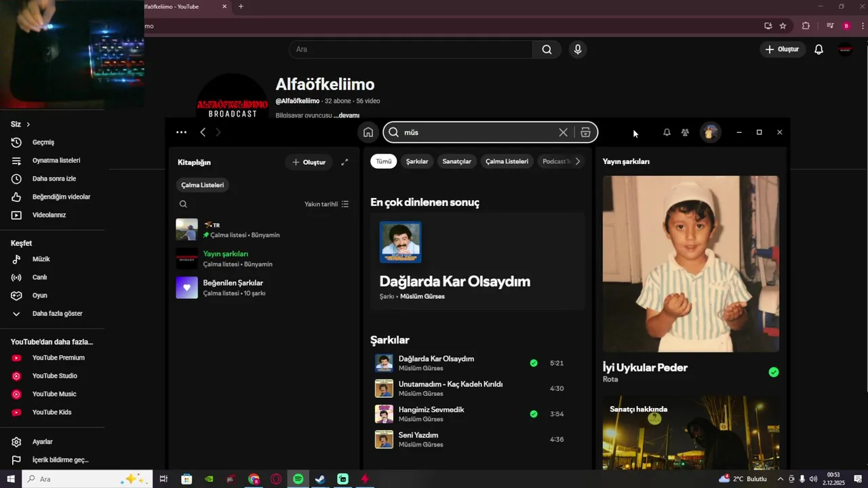
Task: Open Spotify profile avatar menu
Action: point(710,132)
